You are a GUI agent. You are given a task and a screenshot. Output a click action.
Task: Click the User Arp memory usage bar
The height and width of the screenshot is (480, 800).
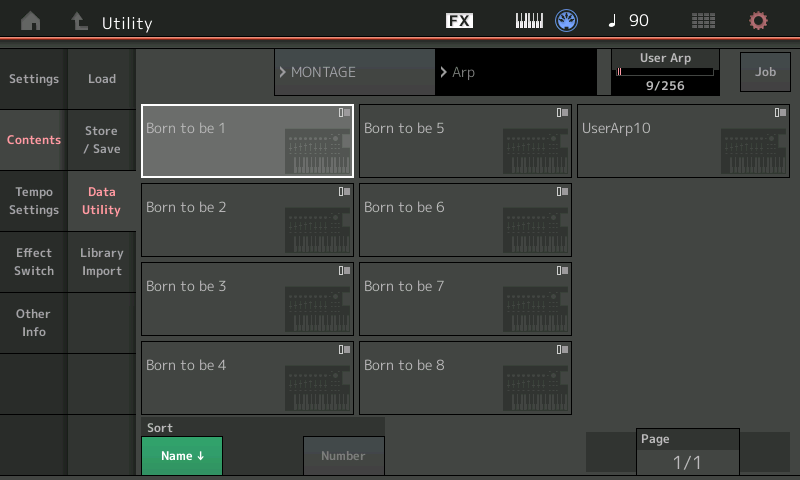(665, 73)
